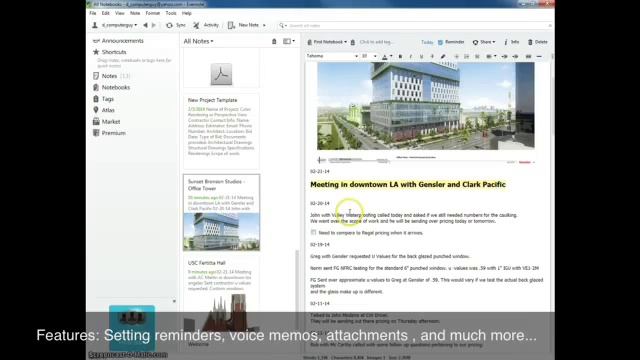
Task: Go forward with the right arrow
Action: point(154,25)
